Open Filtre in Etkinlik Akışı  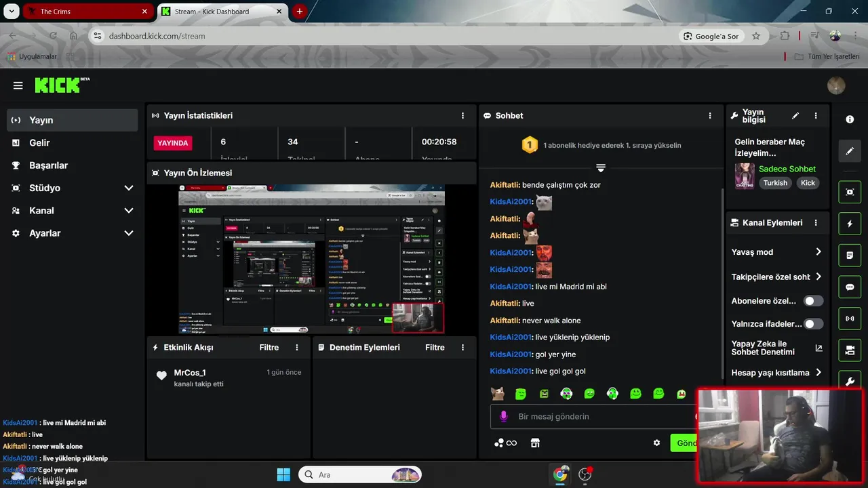269,347
